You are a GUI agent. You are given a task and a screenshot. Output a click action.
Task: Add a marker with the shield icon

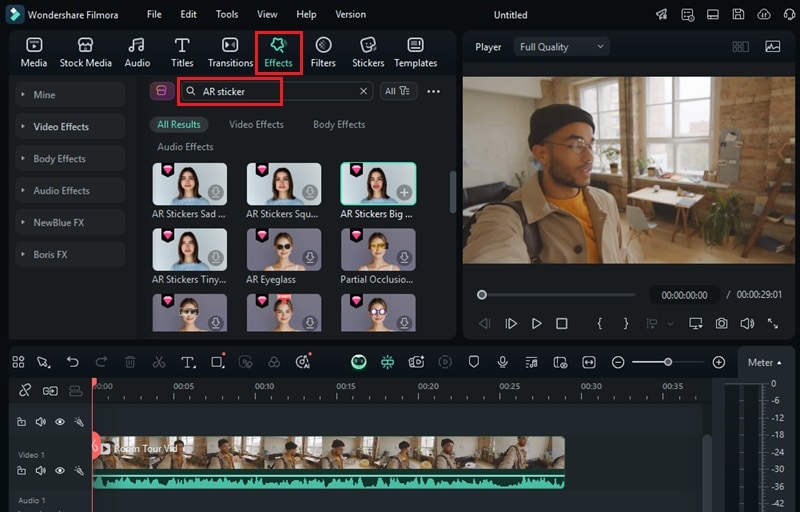coord(473,362)
